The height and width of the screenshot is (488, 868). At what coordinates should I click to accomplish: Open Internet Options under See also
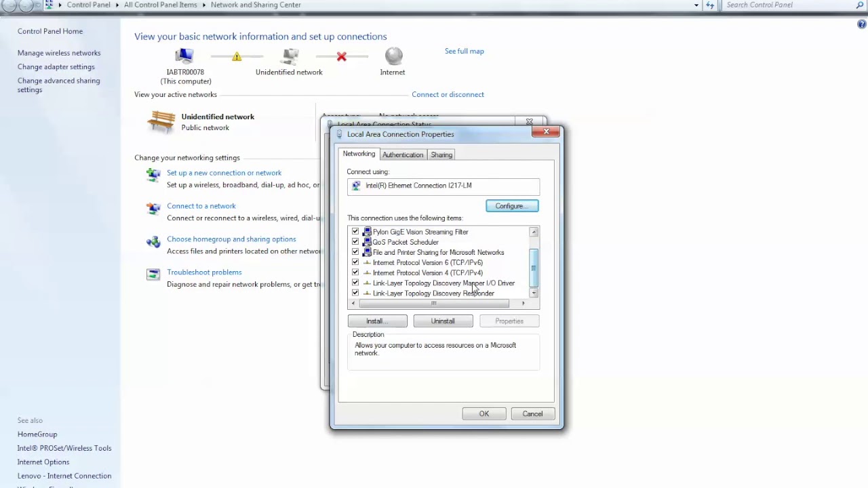(43, 462)
